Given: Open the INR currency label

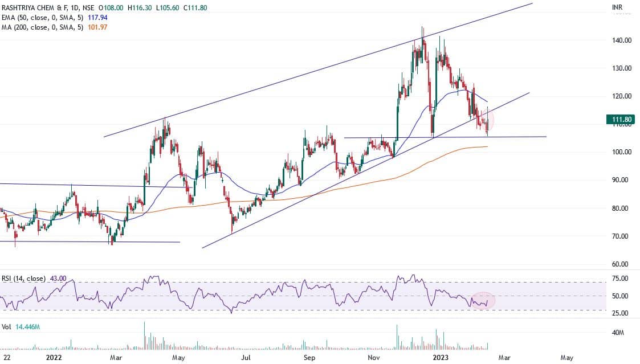Looking at the screenshot, I should [x=617, y=8].
